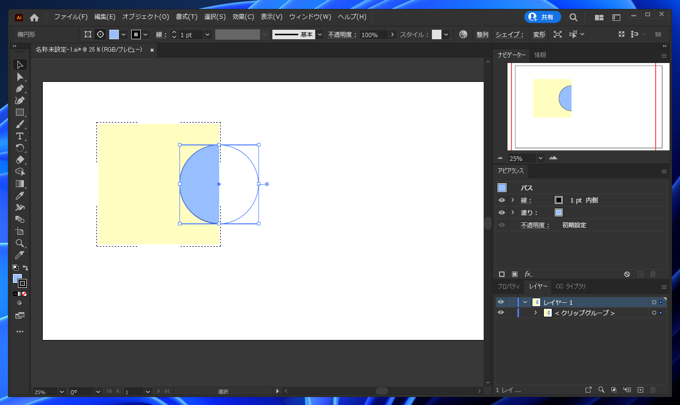Open the search magnifier in title bar

click(573, 17)
